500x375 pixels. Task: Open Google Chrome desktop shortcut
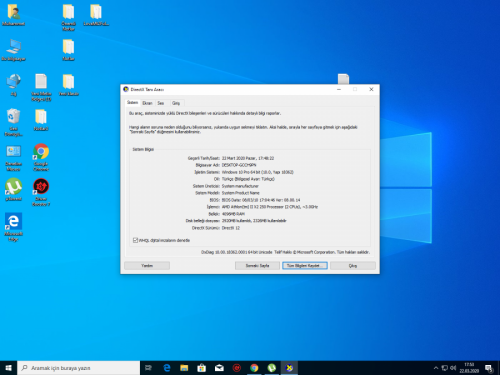[x=41, y=157]
